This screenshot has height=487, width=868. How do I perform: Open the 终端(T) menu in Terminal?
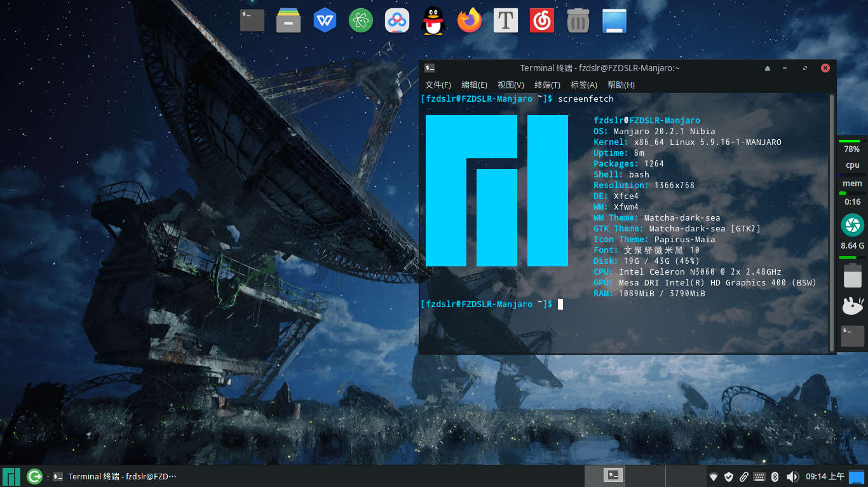tap(547, 85)
